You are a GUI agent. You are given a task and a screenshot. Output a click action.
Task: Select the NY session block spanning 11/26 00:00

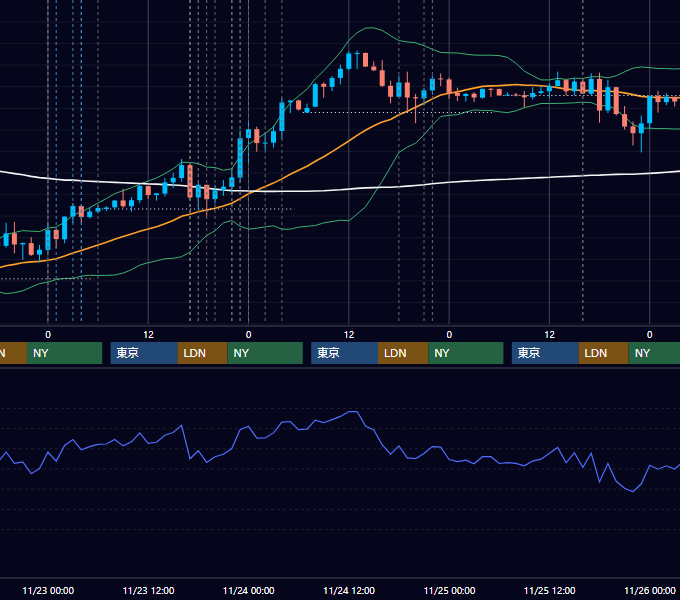click(654, 353)
